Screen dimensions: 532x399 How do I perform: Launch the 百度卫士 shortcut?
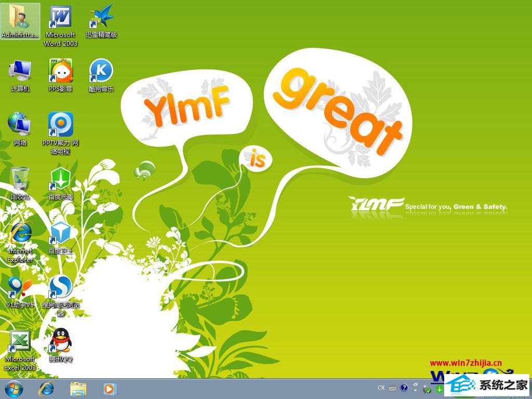tap(60, 237)
